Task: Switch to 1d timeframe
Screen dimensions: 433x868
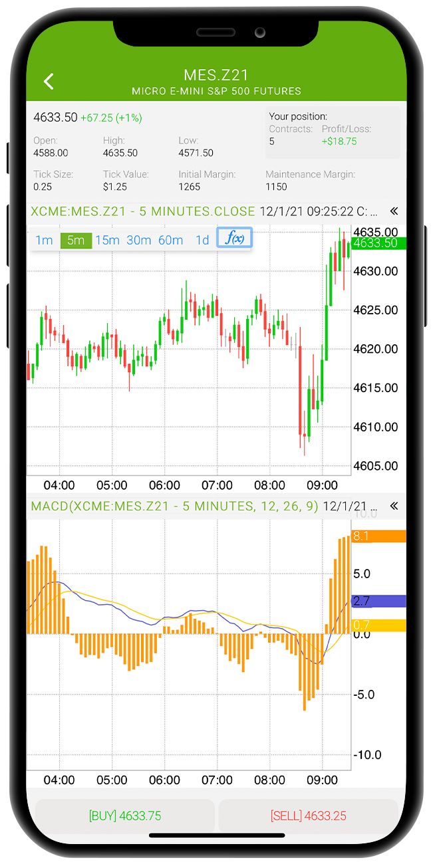Action: (x=202, y=241)
